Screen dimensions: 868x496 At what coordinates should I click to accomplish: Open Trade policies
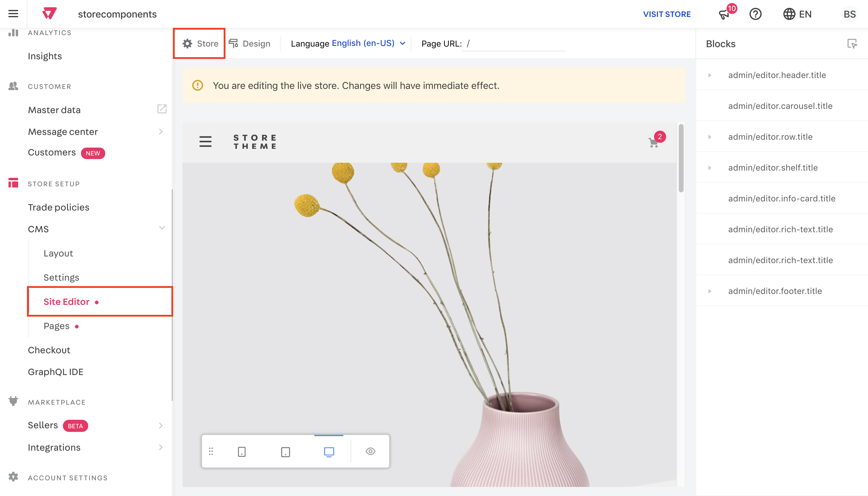point(59,207)
